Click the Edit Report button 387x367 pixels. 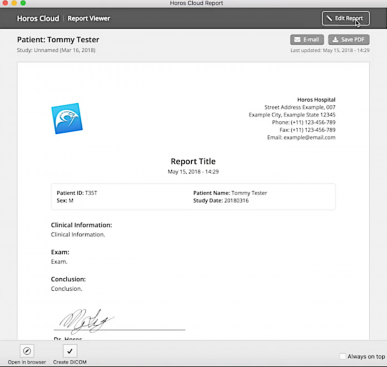(346, 19)
